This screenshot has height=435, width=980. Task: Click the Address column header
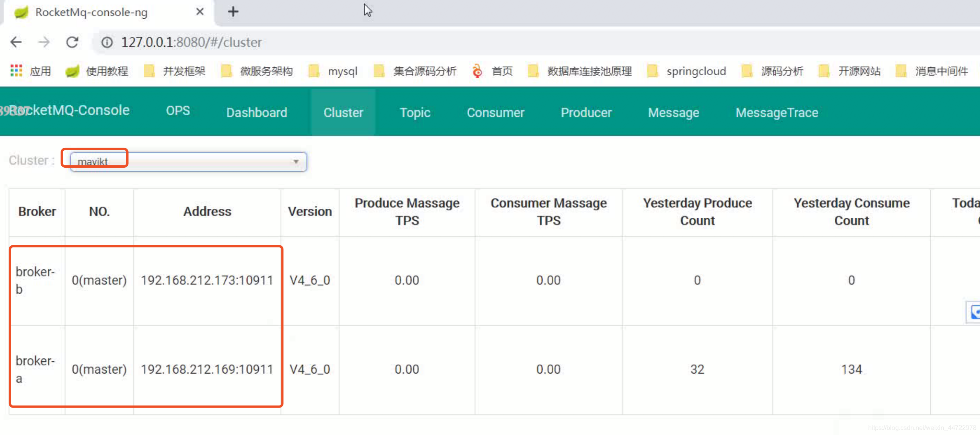[207, 212]
